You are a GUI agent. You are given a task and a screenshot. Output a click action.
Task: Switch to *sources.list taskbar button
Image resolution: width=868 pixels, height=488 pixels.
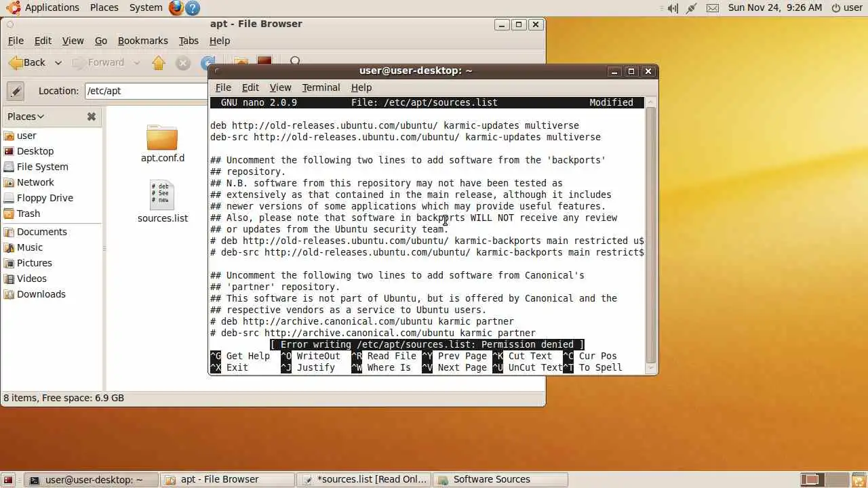pyautogui.click(x=364, y=480)
